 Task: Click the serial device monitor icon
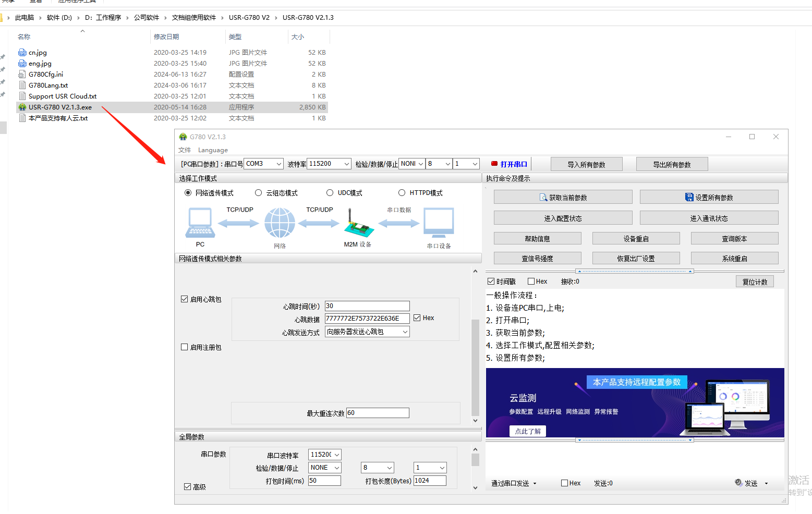439,223
